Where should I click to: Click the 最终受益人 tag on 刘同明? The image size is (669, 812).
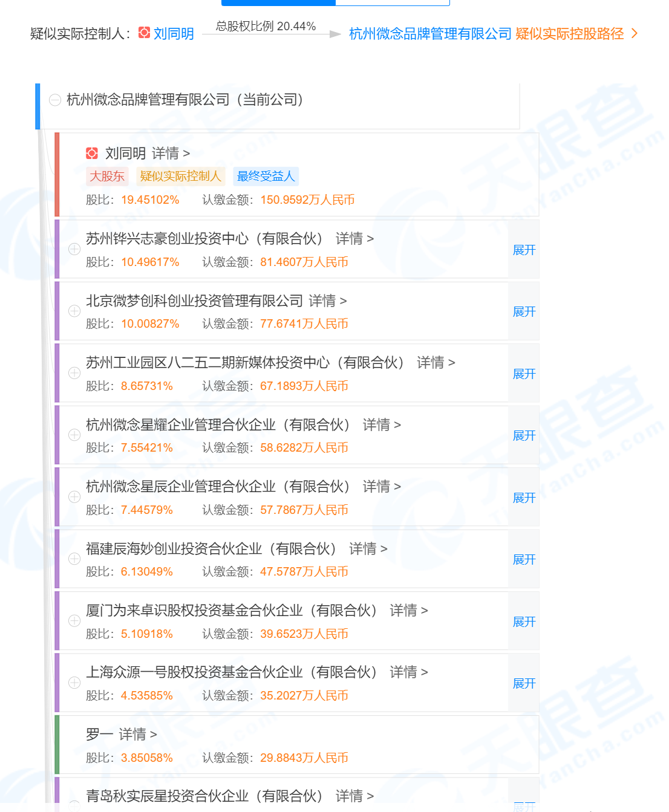pos(266,176)
